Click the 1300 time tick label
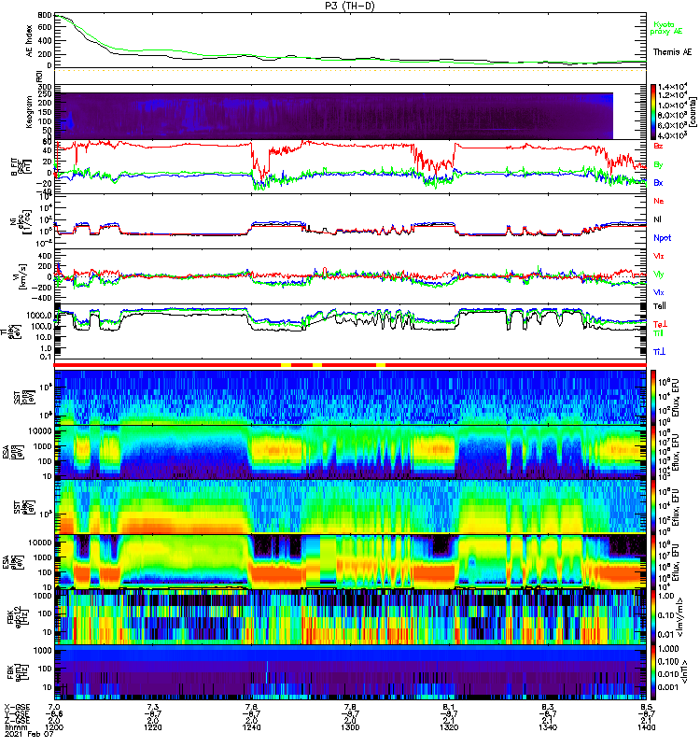Viewport: 700px width, 747px height. point(350,727)
